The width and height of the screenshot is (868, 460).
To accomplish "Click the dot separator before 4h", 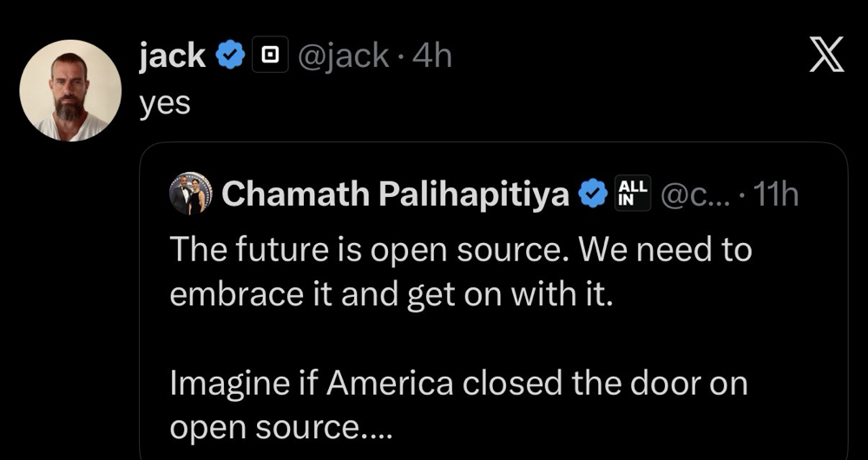I will (401, 56).
